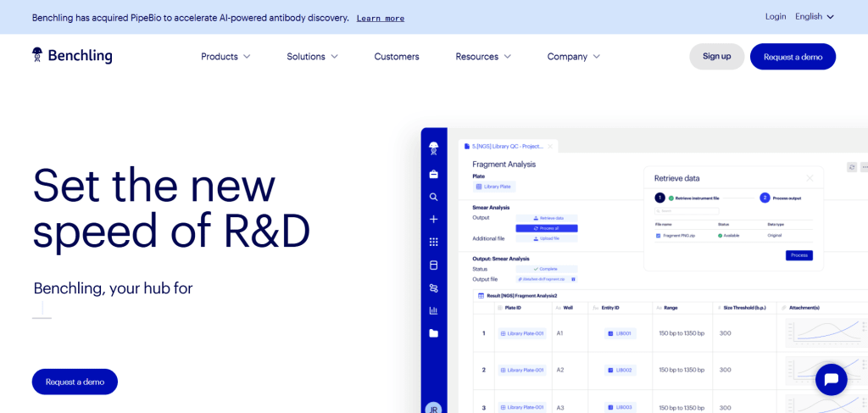Viewport: 868px width, 413px height.
Task: Select the inventory box icon in sidebar
Action: [433, 265]
